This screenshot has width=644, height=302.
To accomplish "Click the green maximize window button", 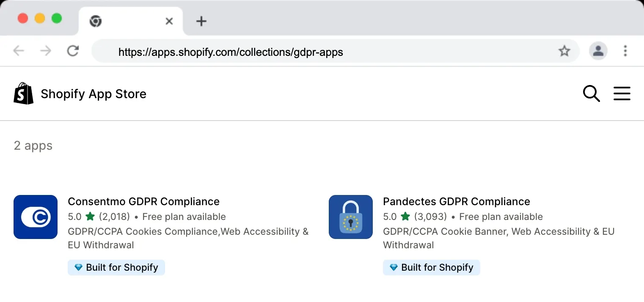I will point(57,19).
